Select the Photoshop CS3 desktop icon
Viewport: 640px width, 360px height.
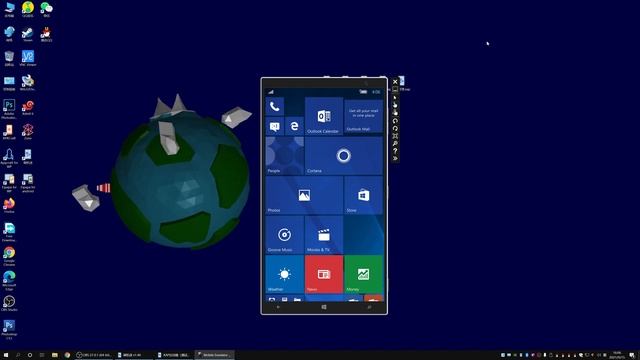click(x=9, y=330)
